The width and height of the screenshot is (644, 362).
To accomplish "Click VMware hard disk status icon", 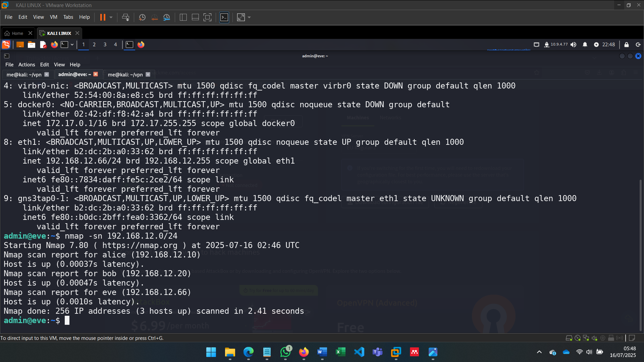I will click(569, 338).
